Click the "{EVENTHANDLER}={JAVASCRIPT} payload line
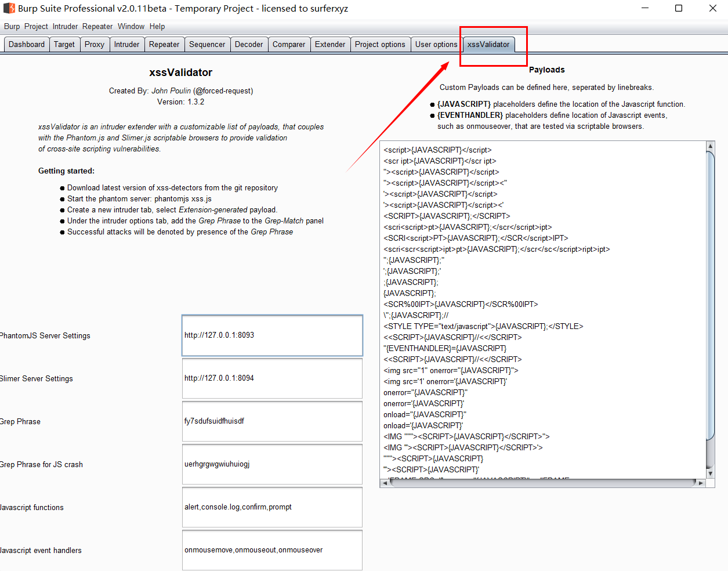The width and height of the screenshot is (728, 571). click(x=445, y=348)
